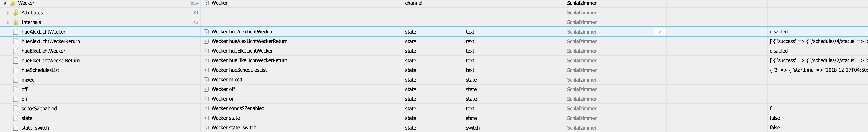Click the state icon beside Wecker mixed
This screenshot has height=132, width=868.
click(x=206, y=80)
